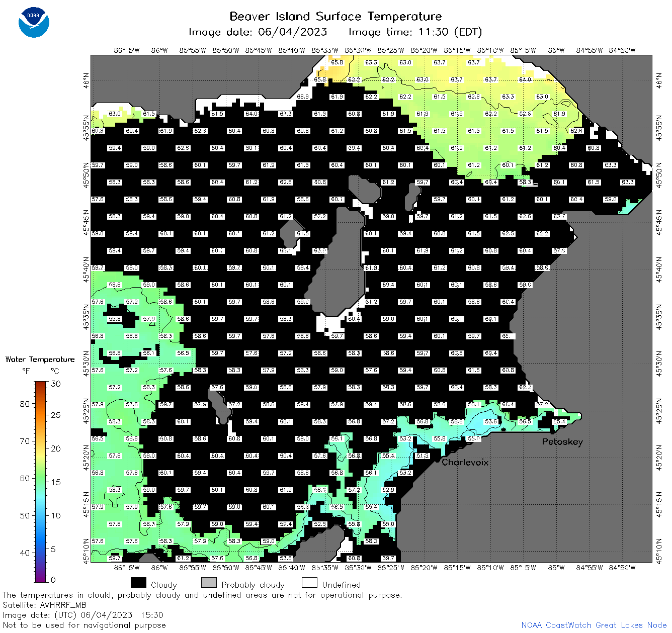Click the cloud areas disclaimer sentence
The image size is (672, 633).
coord(202,595)
